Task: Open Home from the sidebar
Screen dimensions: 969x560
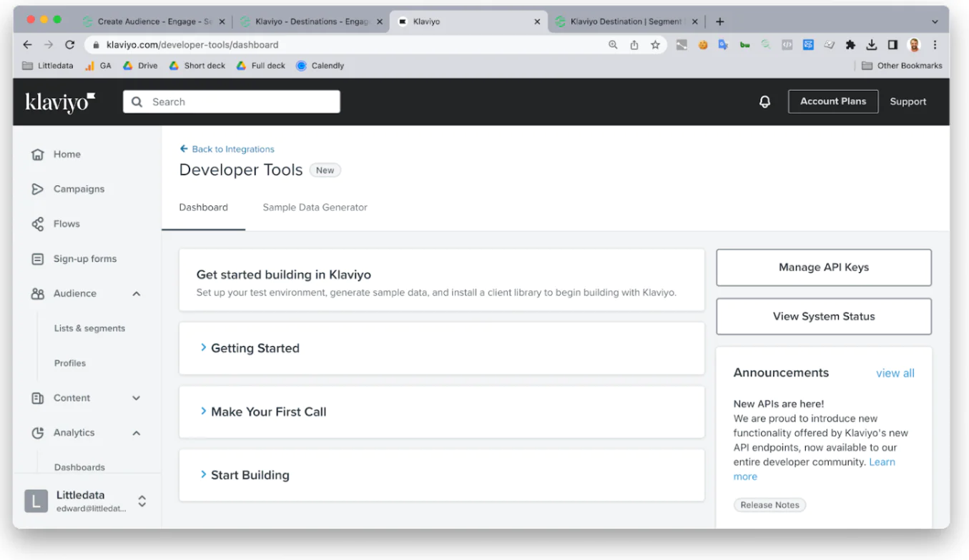Action: pos(67,154)
